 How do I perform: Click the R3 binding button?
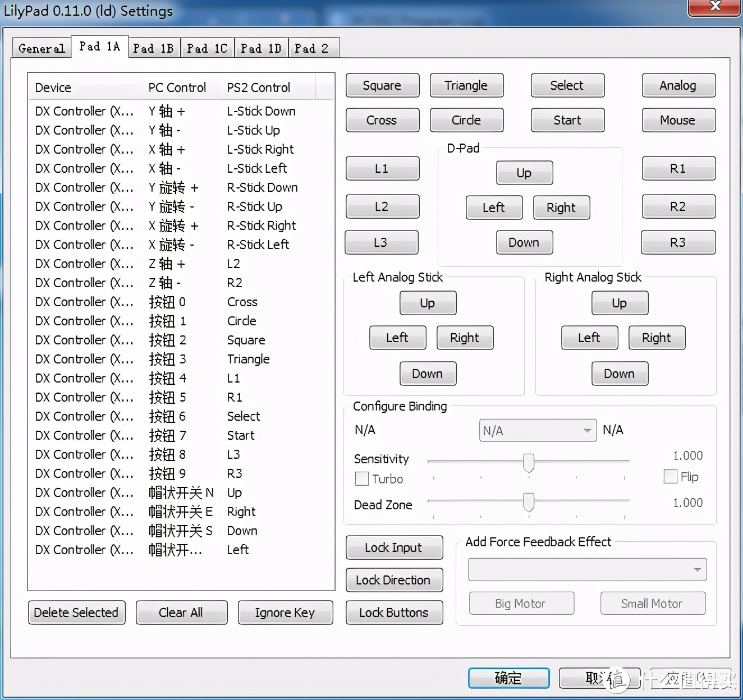[x=677, y=242]
